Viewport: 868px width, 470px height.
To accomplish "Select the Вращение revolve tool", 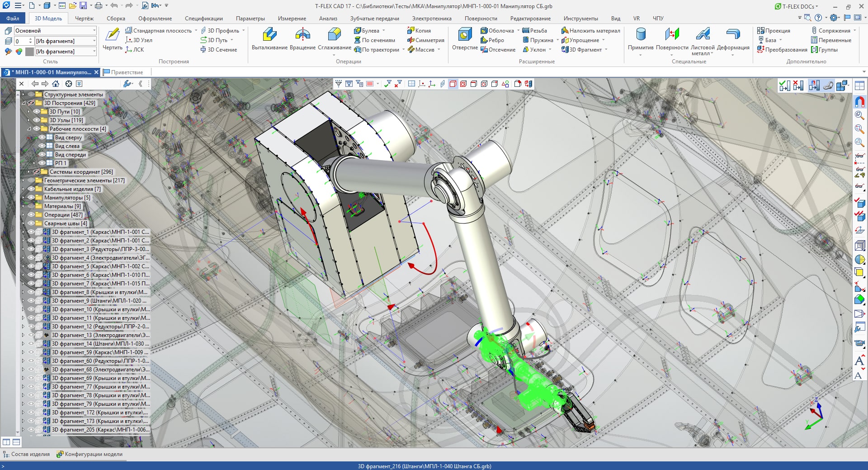I will tap(302, 38).
